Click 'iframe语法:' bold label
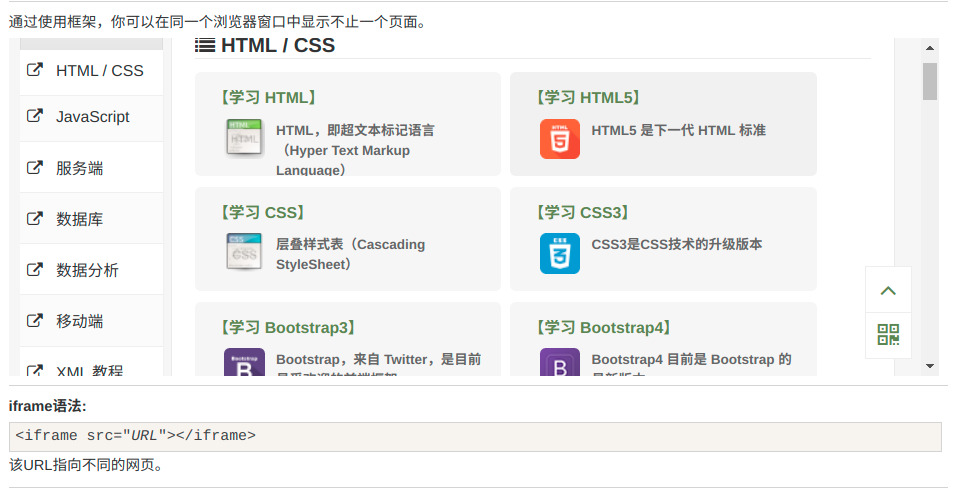956x490 pixels. tap(48, 406)
